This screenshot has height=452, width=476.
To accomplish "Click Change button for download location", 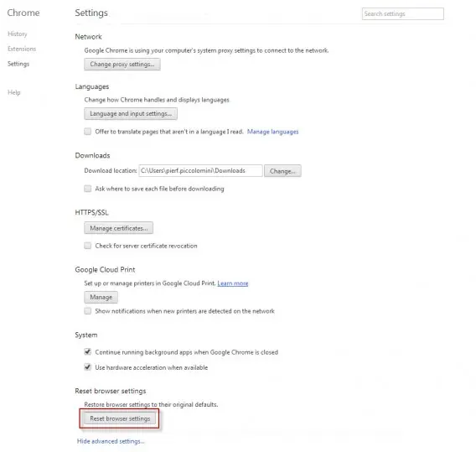I will point(282,171).
